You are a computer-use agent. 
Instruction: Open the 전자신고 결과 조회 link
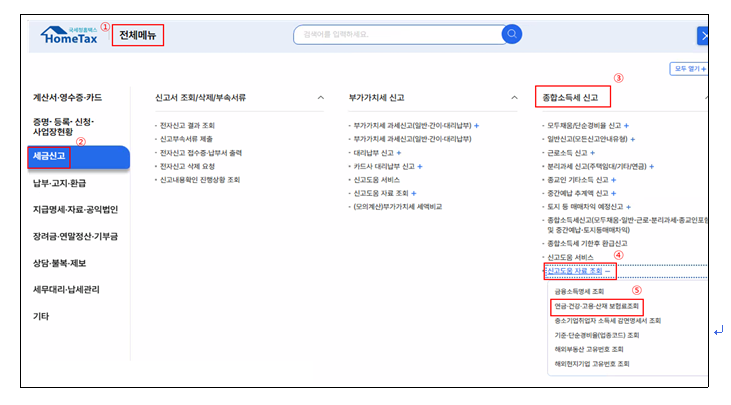click(x=187, y=126)
